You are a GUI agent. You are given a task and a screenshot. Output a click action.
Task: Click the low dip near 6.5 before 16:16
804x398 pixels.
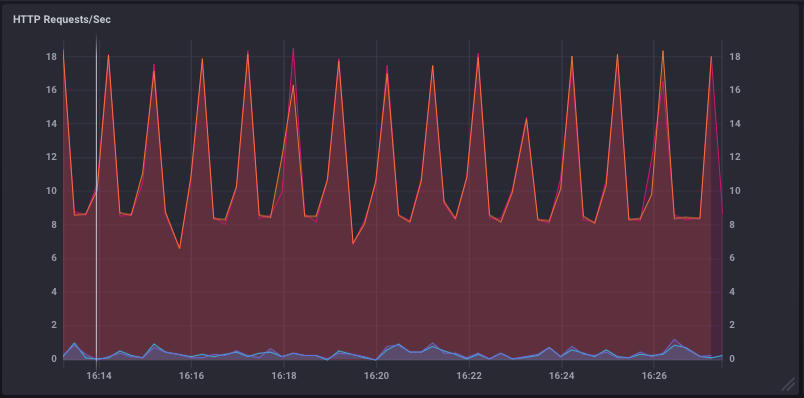pos(179,248)
